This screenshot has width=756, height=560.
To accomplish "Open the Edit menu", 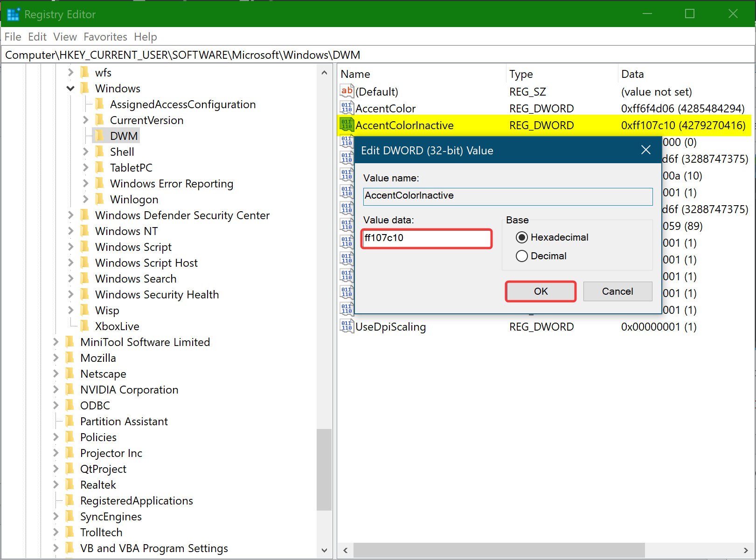I will click(37, 37).
